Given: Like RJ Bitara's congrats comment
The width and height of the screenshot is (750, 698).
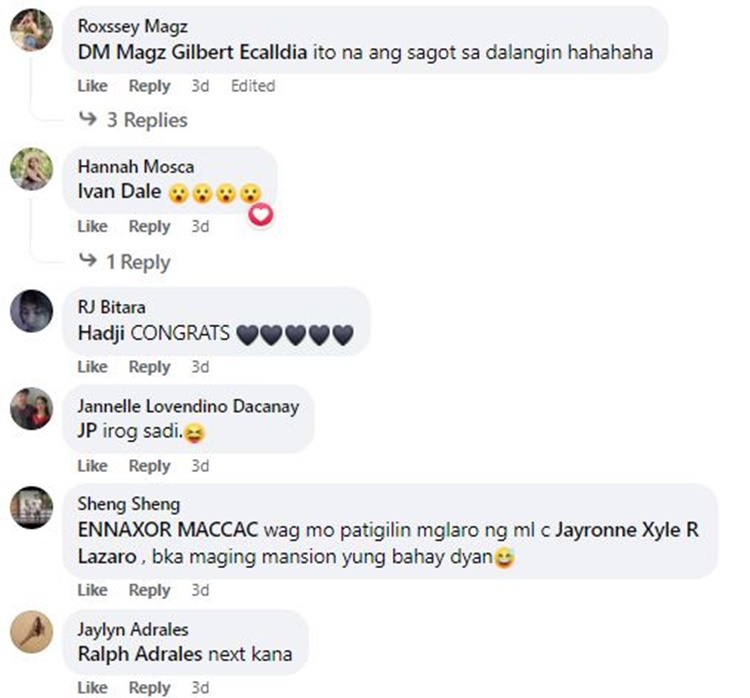Looking at the screenshot, I should click(x=92, y=366).
